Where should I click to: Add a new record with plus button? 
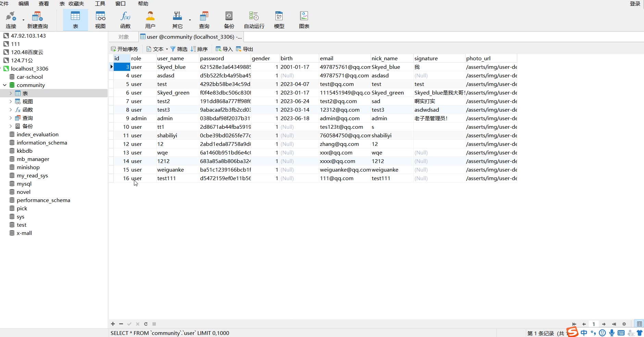(113, 324)
